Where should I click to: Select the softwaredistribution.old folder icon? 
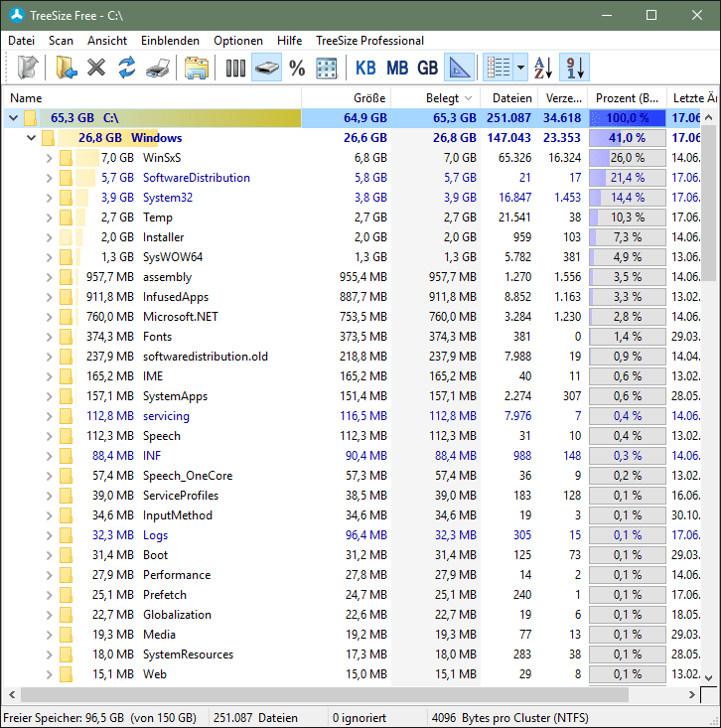(x=66, y=357)
